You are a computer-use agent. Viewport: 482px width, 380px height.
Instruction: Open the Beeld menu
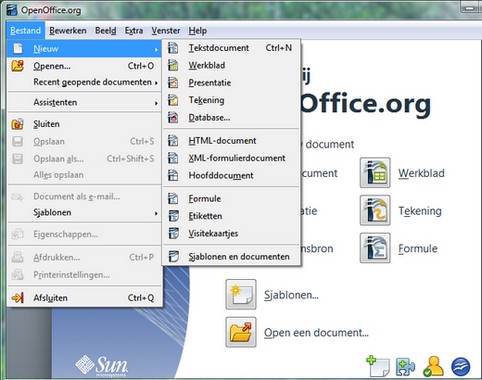pos(106,31)
